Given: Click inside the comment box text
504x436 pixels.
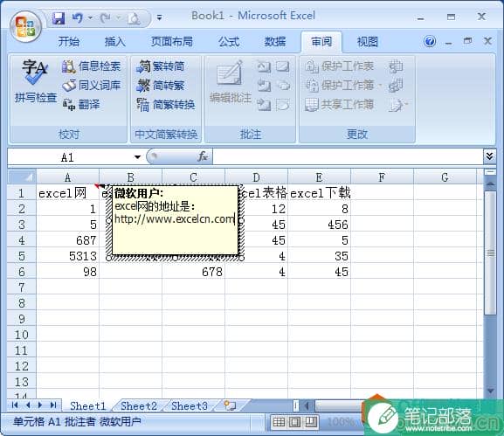Looking at the screenshot, I should [176, 220].
